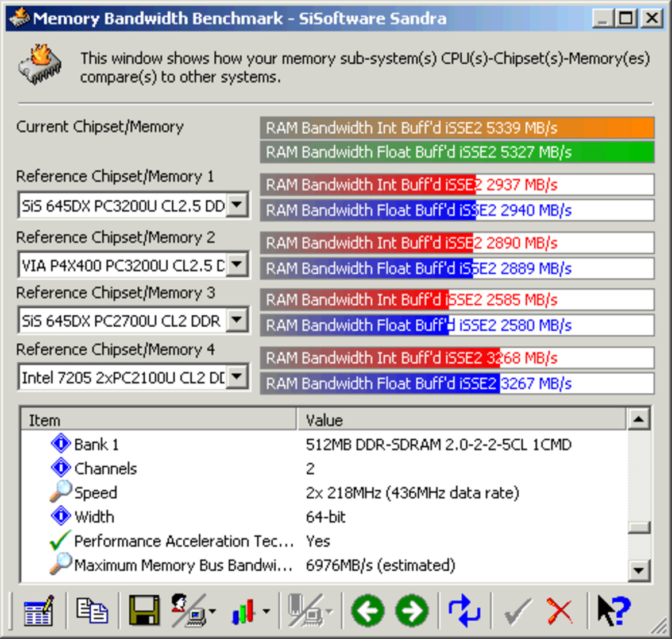The image size is (672, 639).
Task: Click the blue Float 2889 MB/s bar
Action: click(457, 269)
